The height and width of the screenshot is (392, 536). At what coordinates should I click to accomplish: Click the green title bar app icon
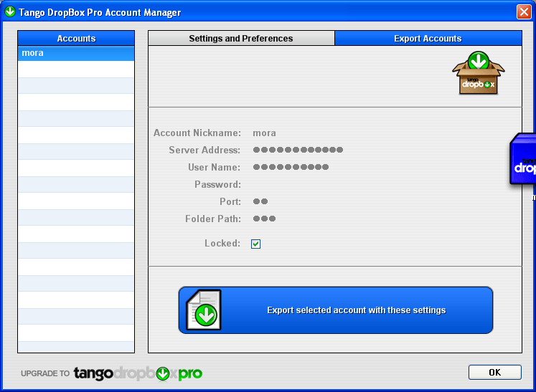10,11
